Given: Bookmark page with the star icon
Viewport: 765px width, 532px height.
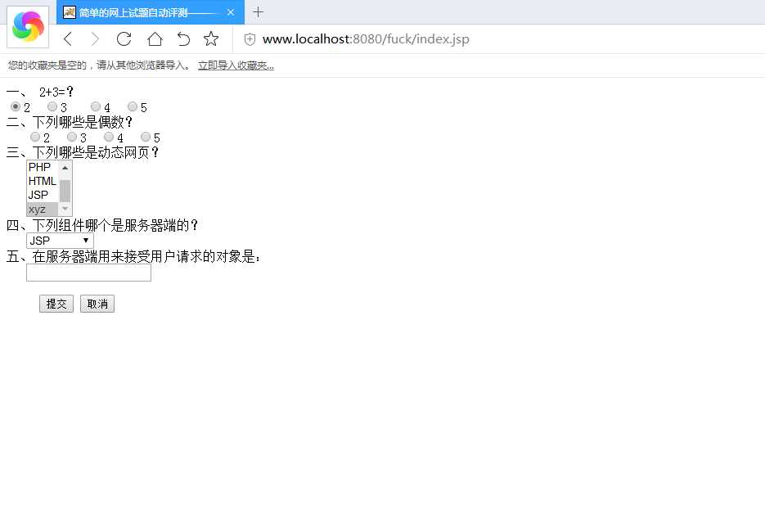Looking at the screenshot, I should [x=211, y=38].
